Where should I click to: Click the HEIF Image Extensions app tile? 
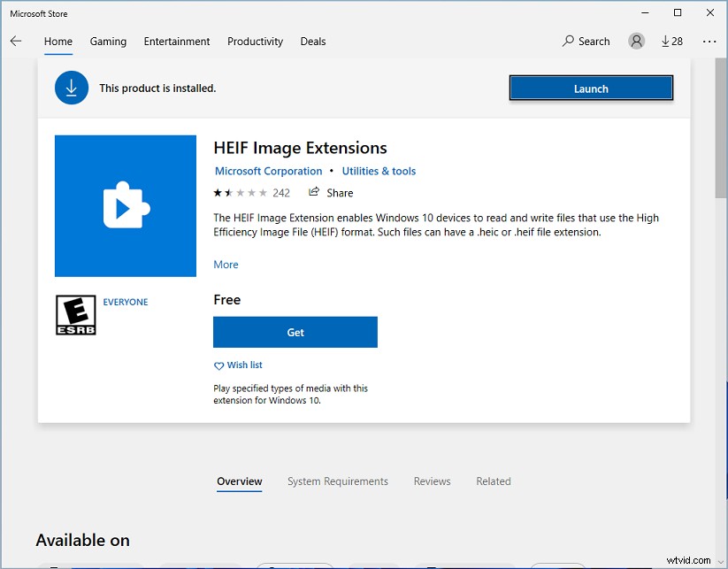125,205
